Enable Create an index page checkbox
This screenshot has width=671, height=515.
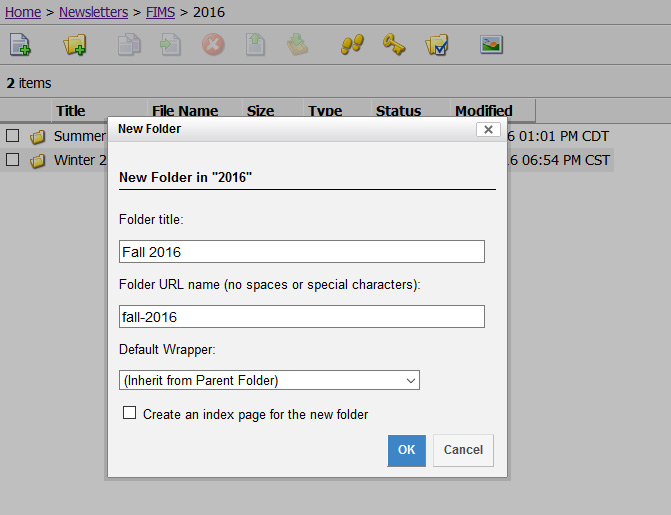(x=129, y=413)
